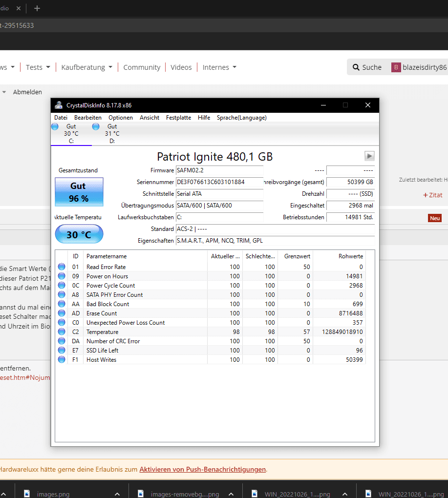Click the images-removebg png file icon
The image size is (448, 498).
pos(141,494)
